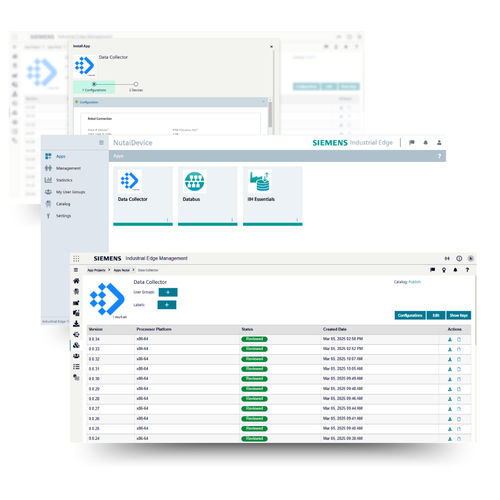Viewport: 500px width, 500px height.
Task: Select Catalog in the device sidebar
Action: click(57, 204)
